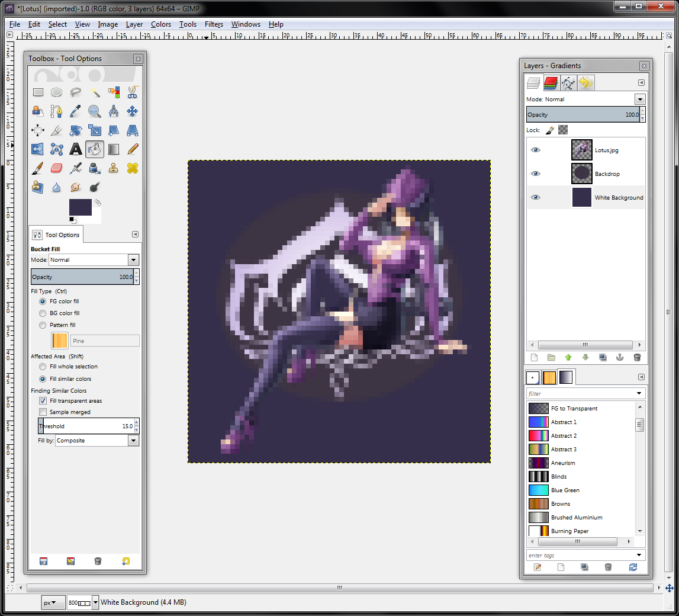Choose BG color fill option
Screen dimensions: 679x616
coord(43,313)
